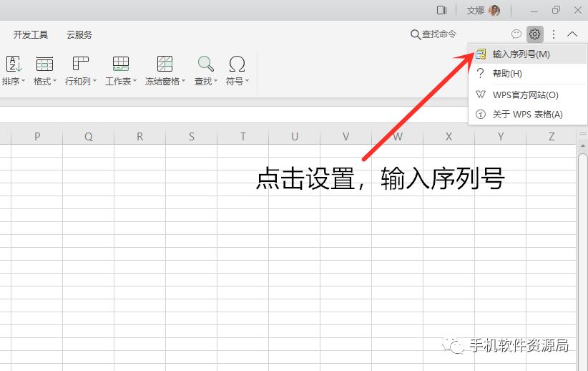
Task: Click the Rows and Columns (行和列) icon
Action: tap(80, 64)
